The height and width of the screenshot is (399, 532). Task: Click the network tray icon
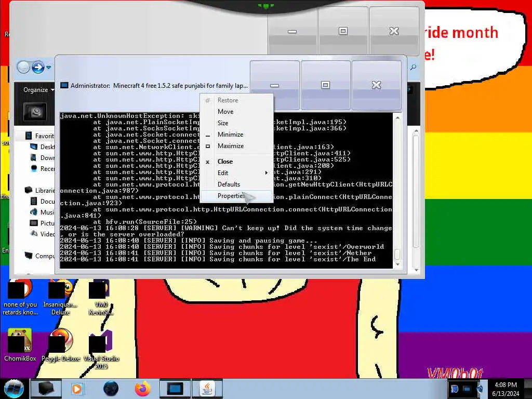[467, 389]
